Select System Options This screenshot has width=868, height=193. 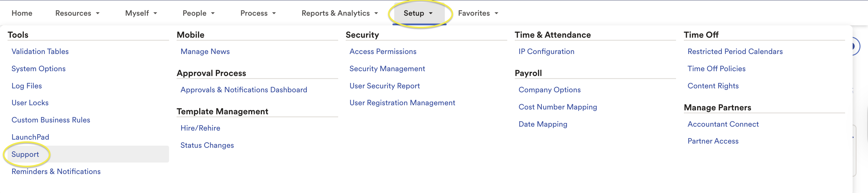[38, 68]
